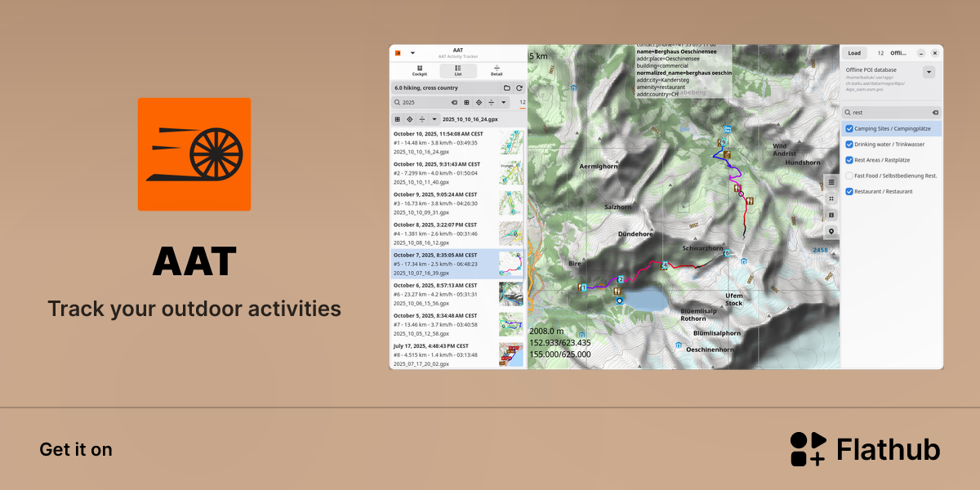
Task: Switch to the Cockpit tab
Action: coord(419,70)
